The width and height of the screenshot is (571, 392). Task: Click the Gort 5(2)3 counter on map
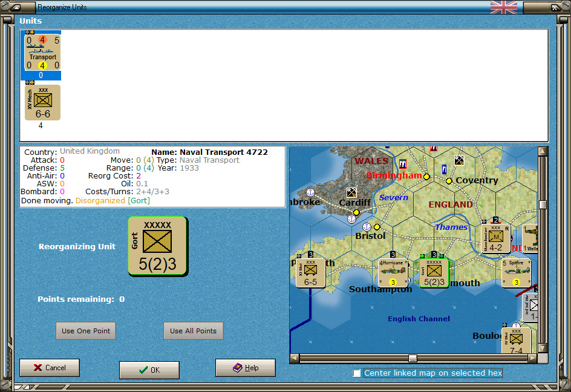point(434,273)
